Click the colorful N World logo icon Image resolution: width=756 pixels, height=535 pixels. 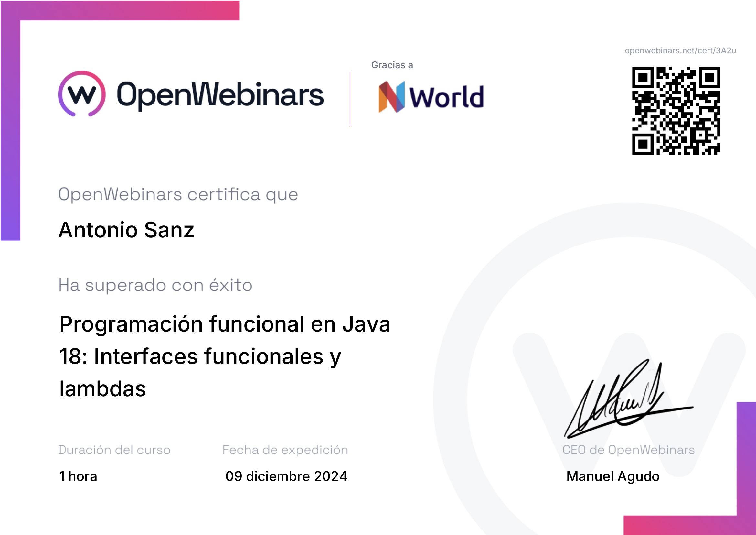[x=391, y=97]
